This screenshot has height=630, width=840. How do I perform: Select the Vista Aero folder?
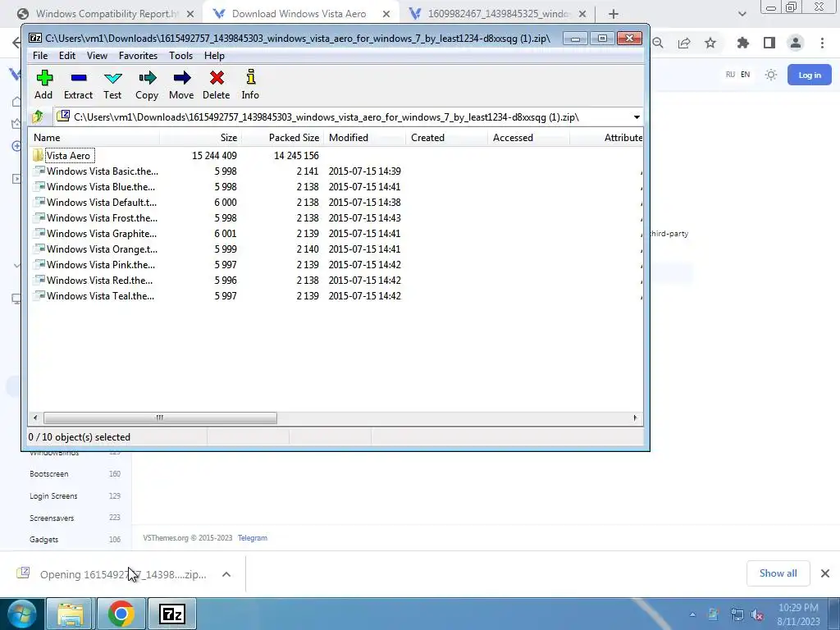point(68,155)
